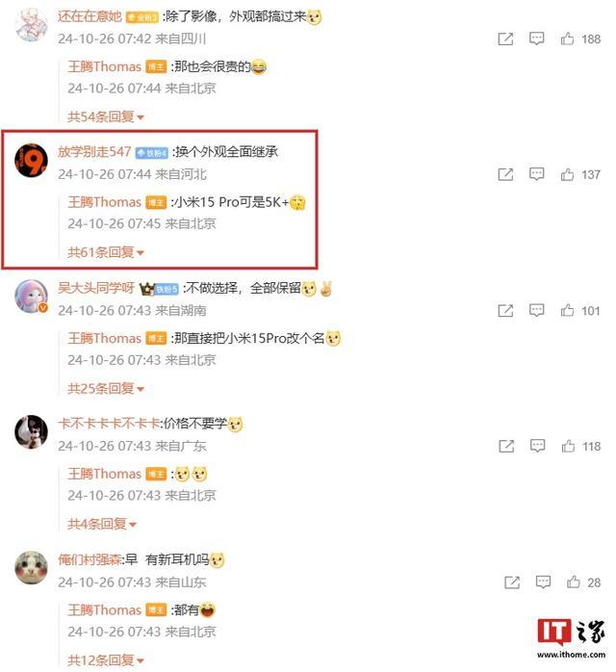
Task: Expand the 共4条回复 thread
Action: point(101,524)
